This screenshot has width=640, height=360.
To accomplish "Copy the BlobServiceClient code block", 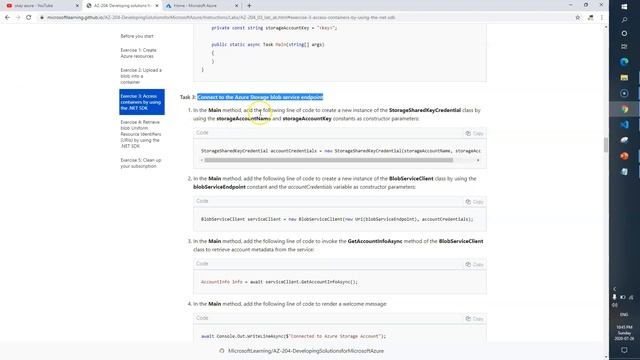I will [x=474, y=202].
